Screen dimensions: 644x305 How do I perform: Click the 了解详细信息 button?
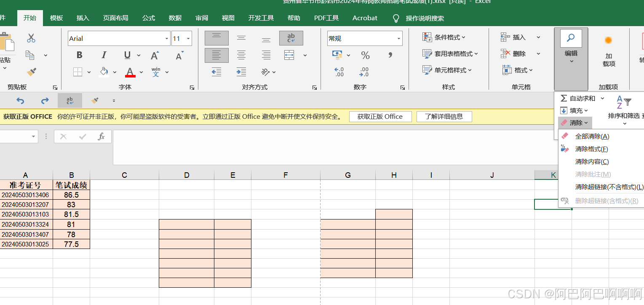pos(444,116)
